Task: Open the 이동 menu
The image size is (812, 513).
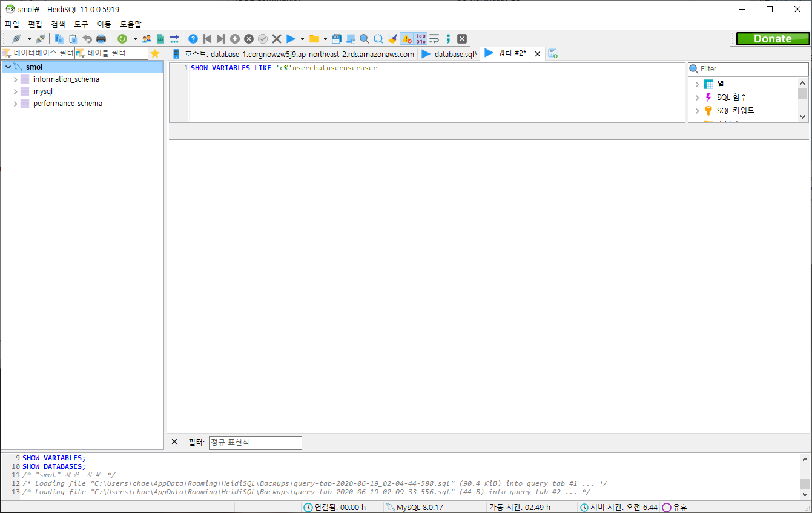Action: tap(104, 24)
